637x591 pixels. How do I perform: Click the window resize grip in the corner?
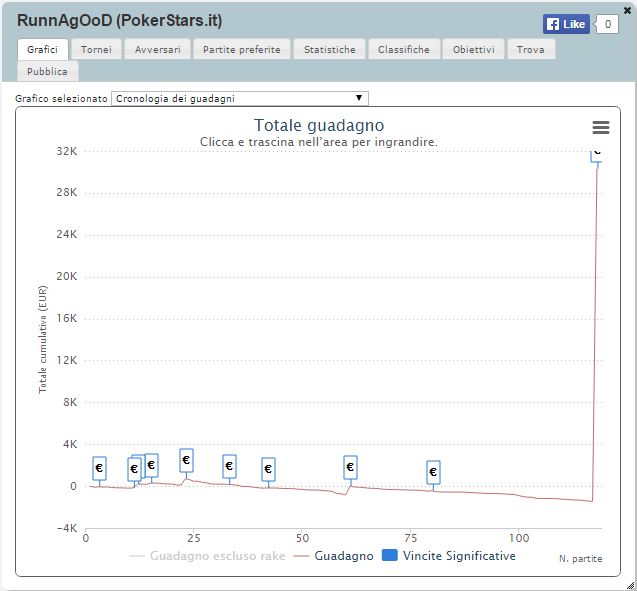pyautogui.click(x=631, y=585)
